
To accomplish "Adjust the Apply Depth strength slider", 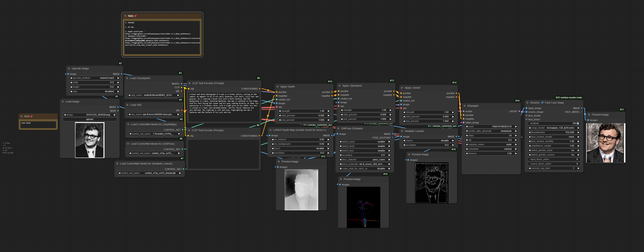I will pos(304,111).
